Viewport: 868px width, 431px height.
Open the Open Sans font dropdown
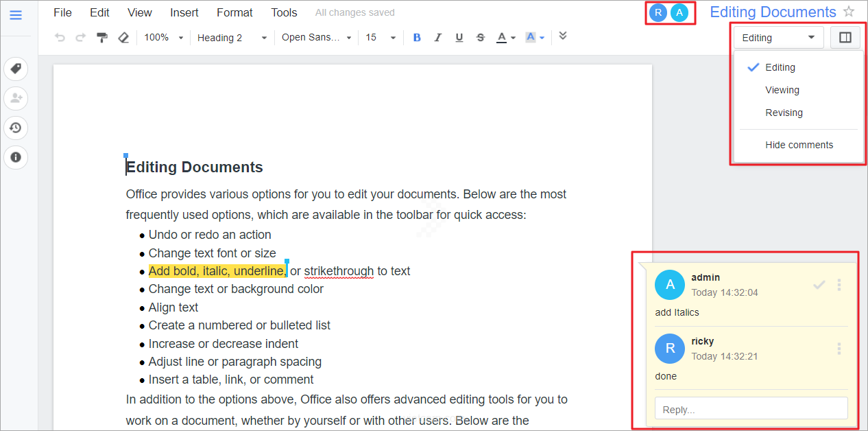tap(317, 38)
